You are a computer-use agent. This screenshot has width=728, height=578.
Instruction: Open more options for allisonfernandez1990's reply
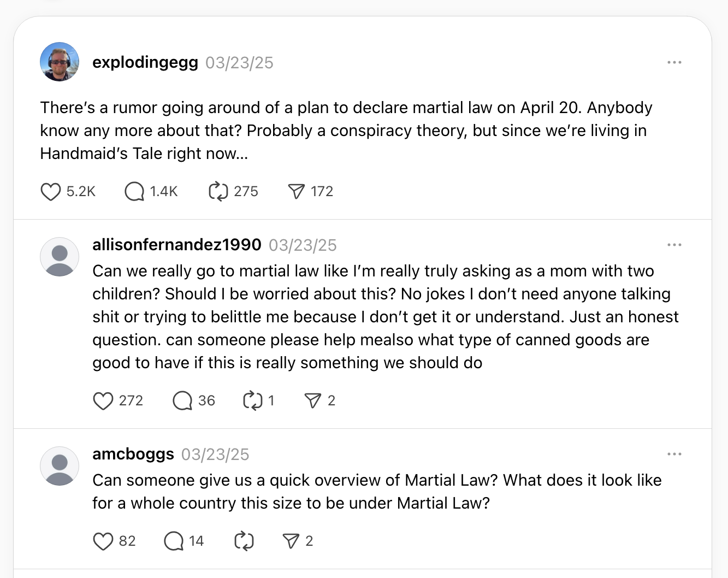(x=674, y=245)
